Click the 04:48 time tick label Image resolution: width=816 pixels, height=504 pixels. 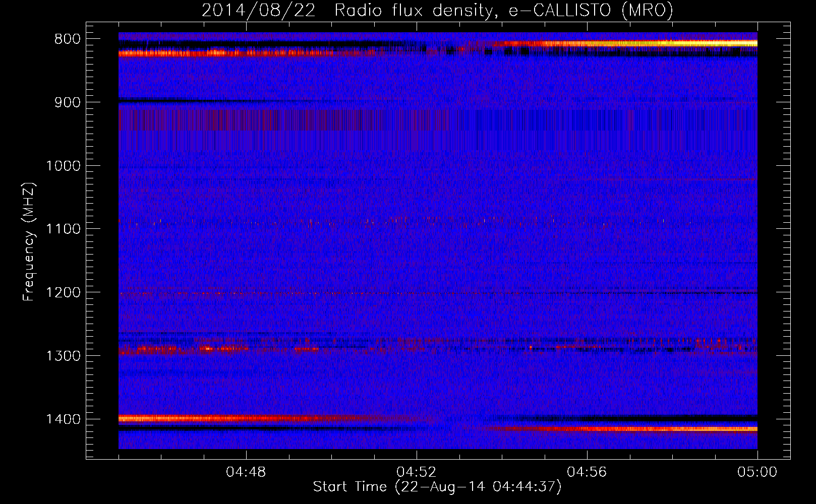[246, 472]
